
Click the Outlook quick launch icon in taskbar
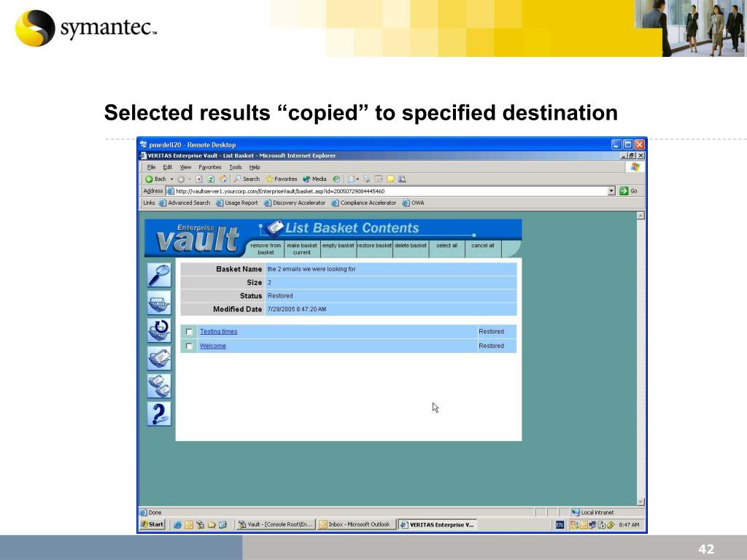coord(189,525)
